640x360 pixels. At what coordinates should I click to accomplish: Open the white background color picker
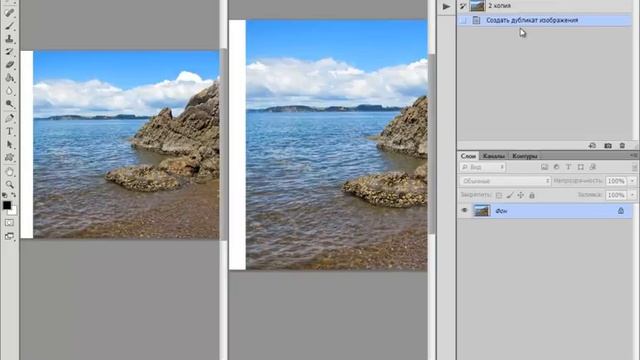(13, 211)
